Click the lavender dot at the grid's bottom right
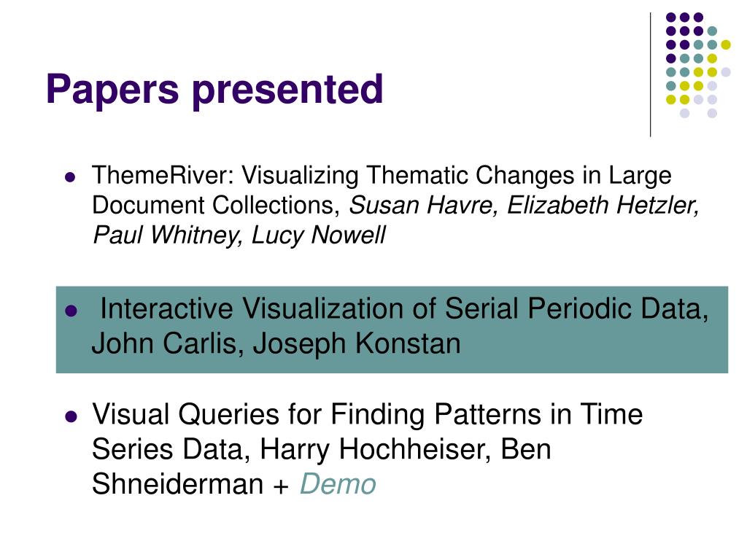The image size is (747, 560). point(712,113)
